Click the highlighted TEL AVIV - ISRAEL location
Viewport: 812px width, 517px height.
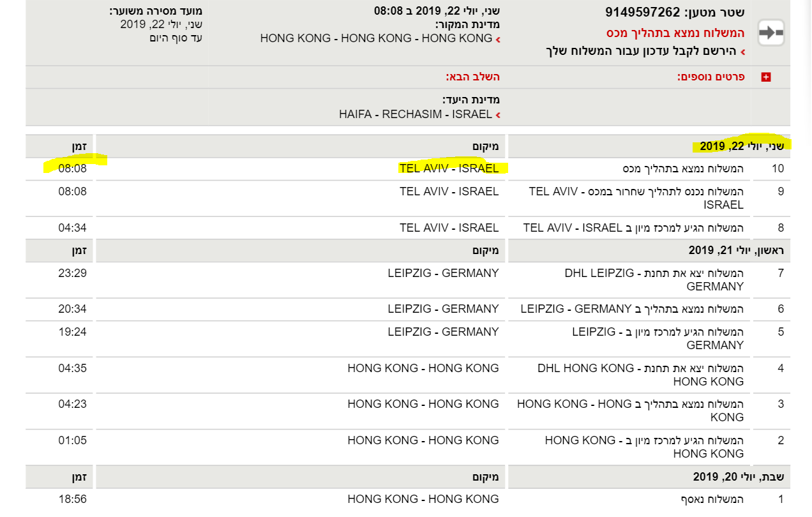point(449,169)
